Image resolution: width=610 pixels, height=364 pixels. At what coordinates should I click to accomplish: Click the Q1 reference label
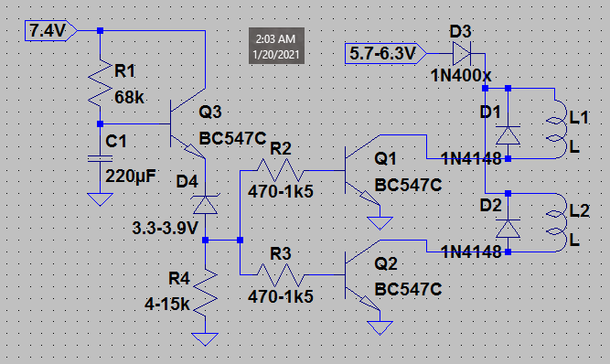386,158
